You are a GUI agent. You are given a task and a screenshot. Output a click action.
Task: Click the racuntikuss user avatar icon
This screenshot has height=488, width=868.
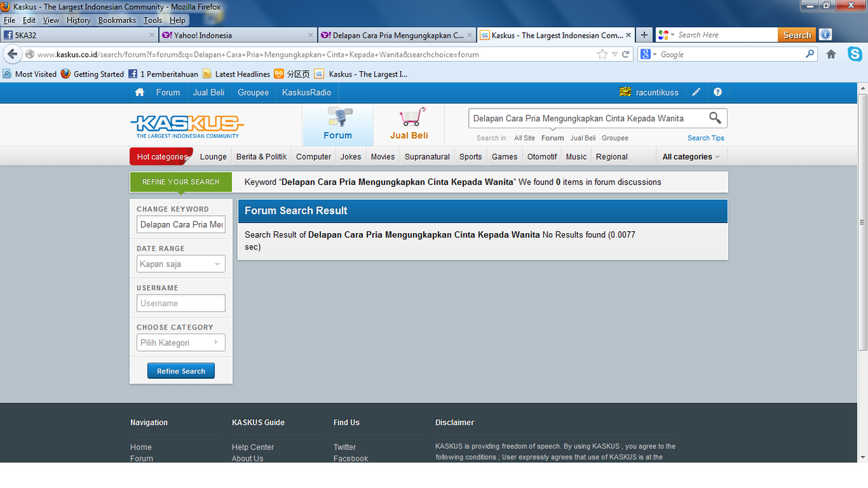(625, 92)
